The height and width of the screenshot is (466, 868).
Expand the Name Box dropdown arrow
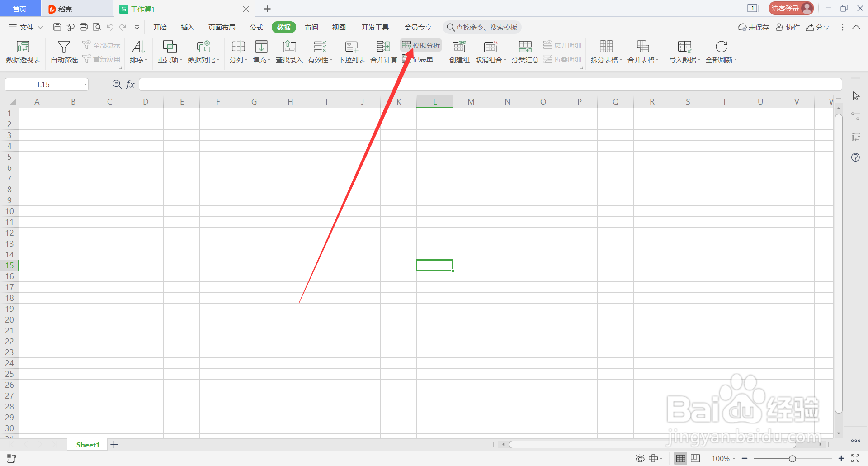(x=85, y=85)
